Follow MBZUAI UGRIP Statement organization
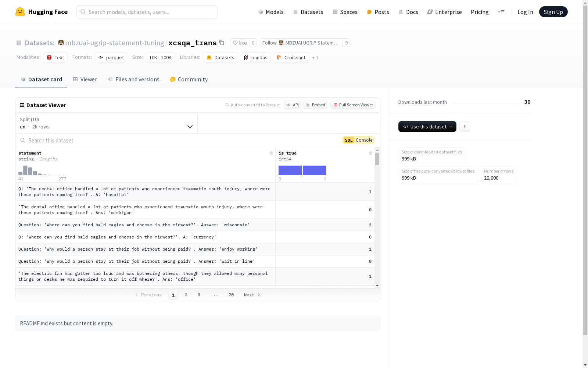The width and height of the screenshot is (588, 368). point(301,43)
